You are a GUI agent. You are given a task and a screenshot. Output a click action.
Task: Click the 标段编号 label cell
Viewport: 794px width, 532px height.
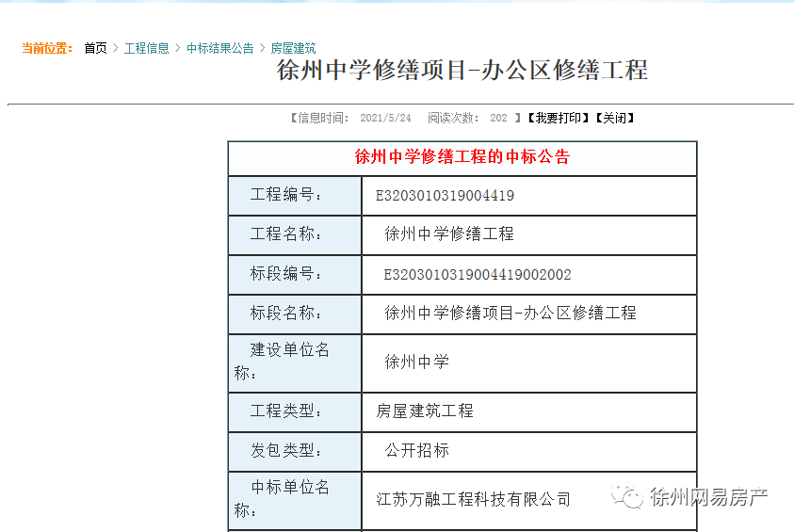pos(295,274)
